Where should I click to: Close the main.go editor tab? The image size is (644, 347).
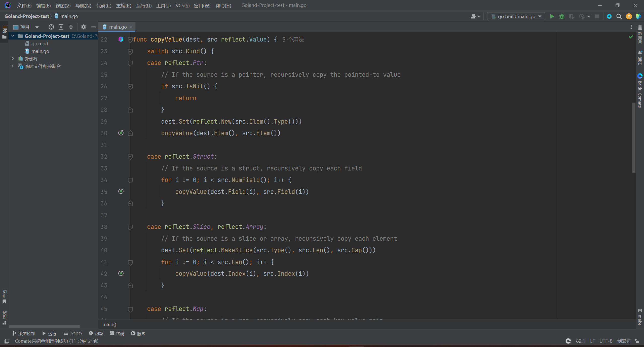(x=131, y=27)
